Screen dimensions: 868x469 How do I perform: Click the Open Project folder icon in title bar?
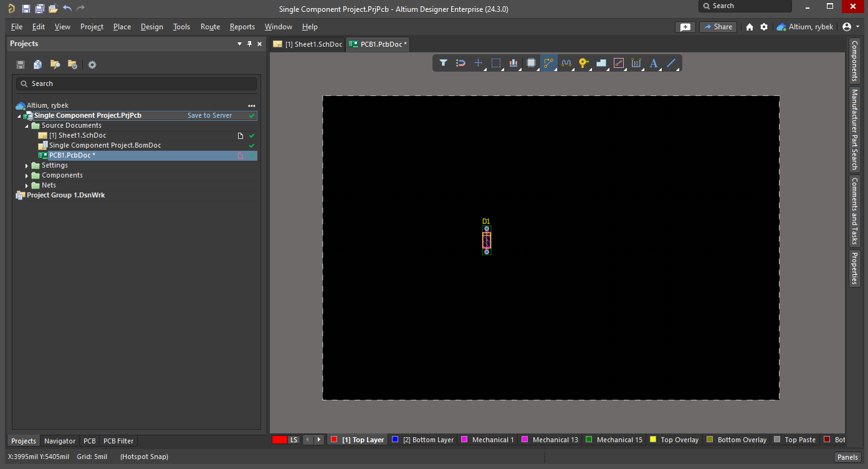pos(53,8)
